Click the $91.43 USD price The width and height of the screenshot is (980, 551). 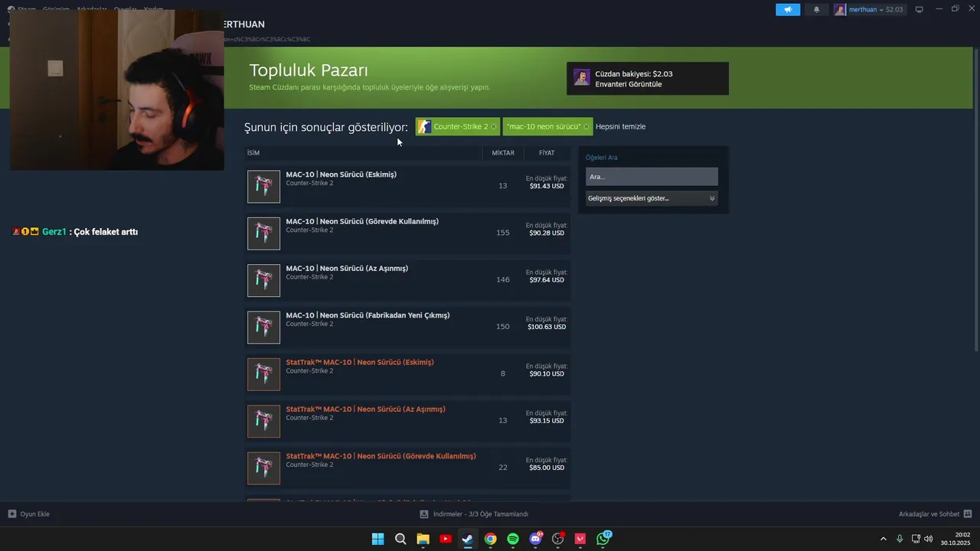547,186
